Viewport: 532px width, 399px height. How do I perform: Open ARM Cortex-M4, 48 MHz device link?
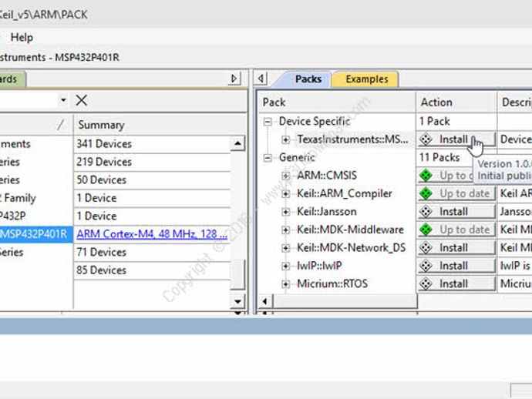(x=152, y=234)
